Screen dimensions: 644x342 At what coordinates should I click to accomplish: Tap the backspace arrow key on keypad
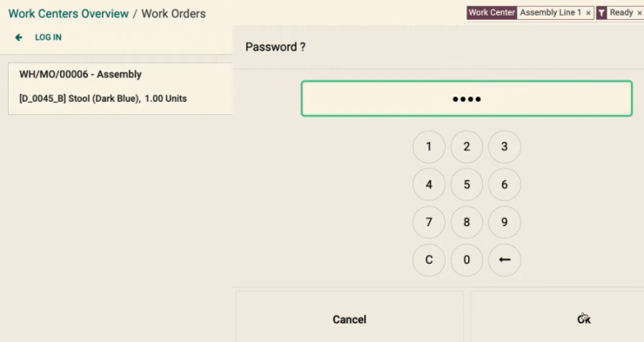pos(505,260)
